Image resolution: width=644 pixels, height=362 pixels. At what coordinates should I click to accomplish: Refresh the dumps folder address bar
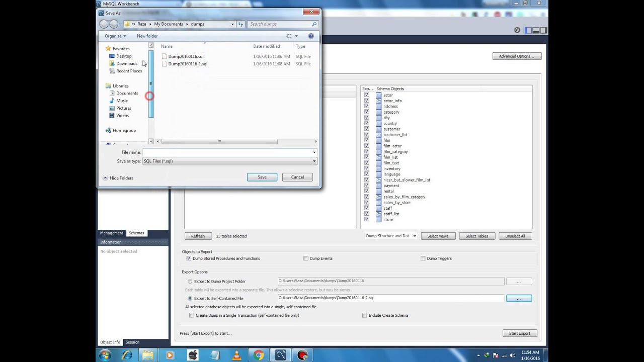click(x=240, y=24)
